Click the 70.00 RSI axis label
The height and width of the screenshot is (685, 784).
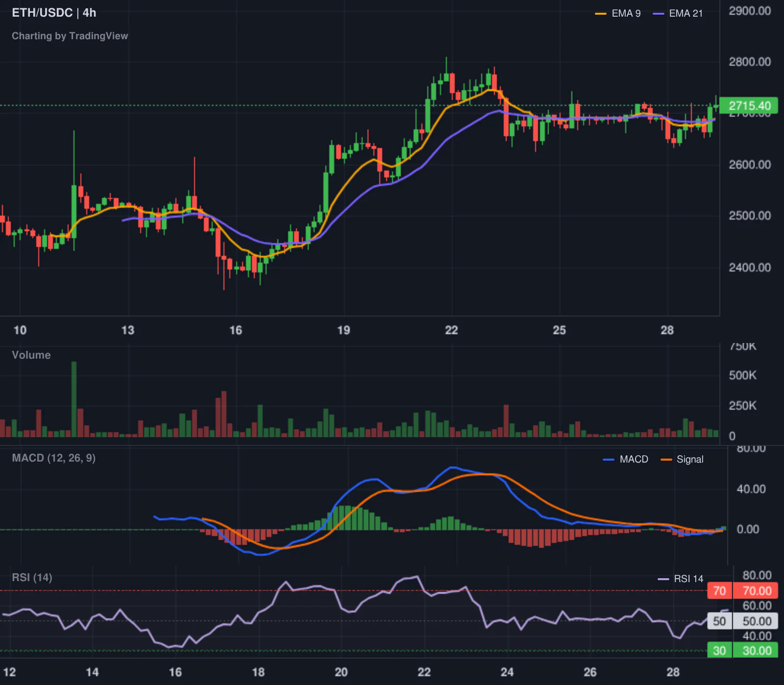(757, 591)
